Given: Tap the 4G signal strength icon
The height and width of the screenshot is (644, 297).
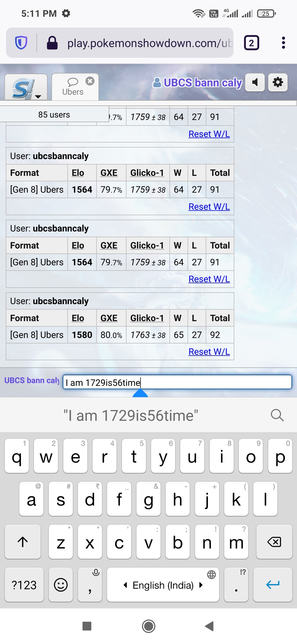Looking at the screenshot, I should tap(230, 13).
